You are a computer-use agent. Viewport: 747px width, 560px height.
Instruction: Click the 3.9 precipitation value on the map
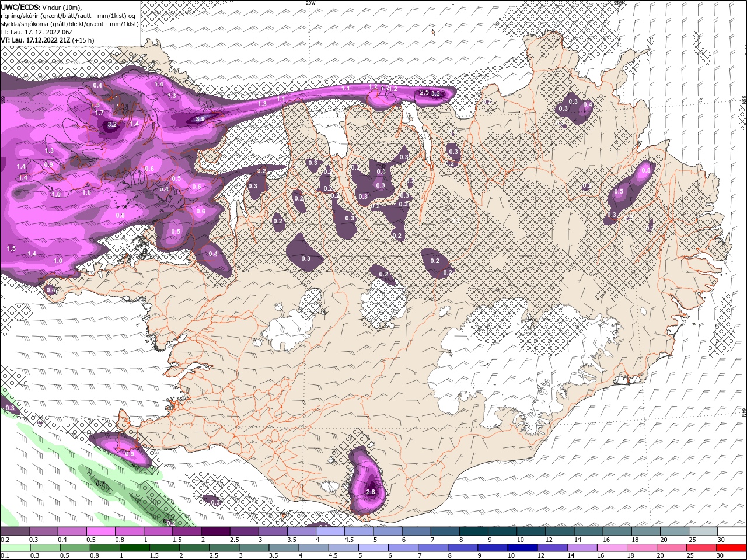(x=200, y=119)
